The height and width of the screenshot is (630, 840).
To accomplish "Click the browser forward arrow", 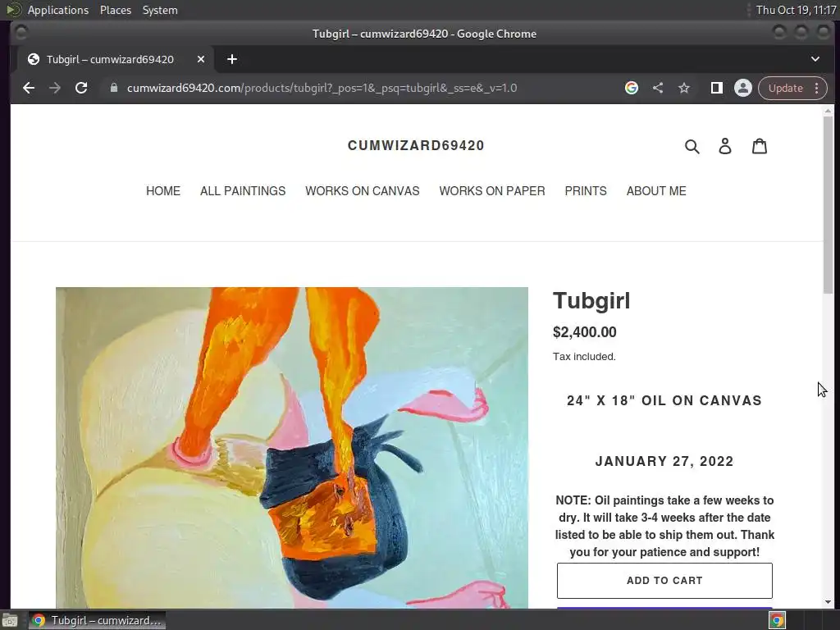I will [x=55, y=88].
